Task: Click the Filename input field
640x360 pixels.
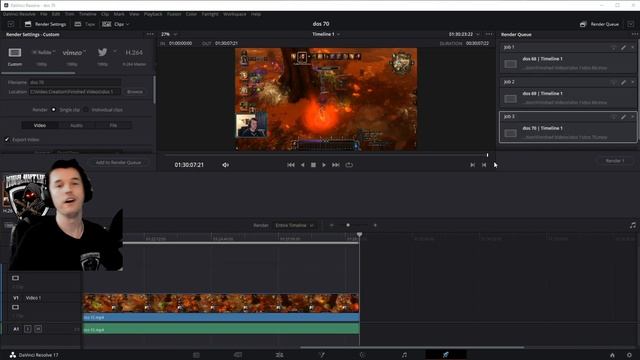Action: click(75, 82)
